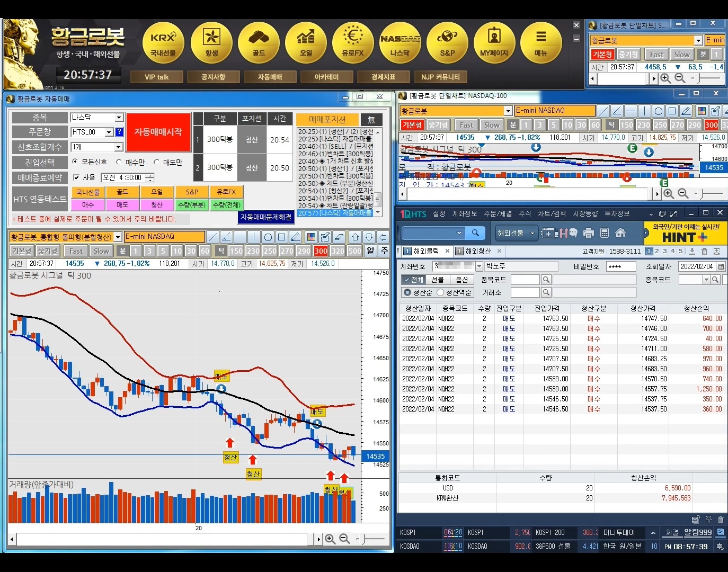728x572 pixels.
Task: Expand 황금로봇 dropdown in NASDAQ-100 chart window
Action: tap(508, 111)
